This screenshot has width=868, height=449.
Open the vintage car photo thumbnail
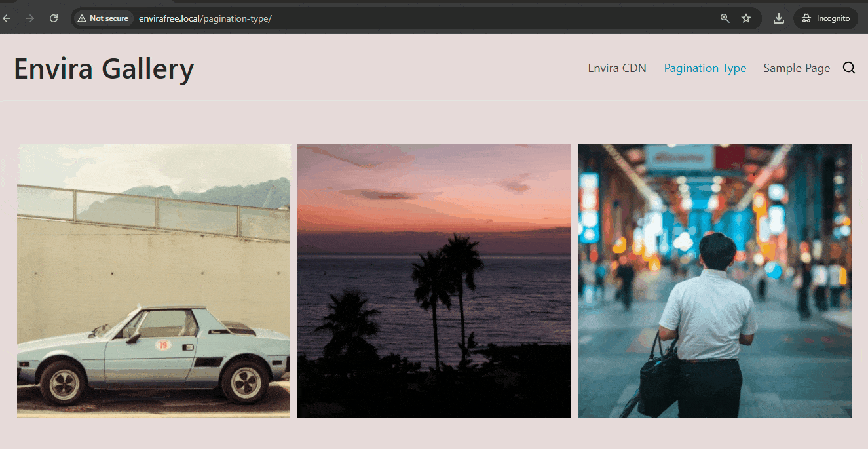[x=153, y=281]
